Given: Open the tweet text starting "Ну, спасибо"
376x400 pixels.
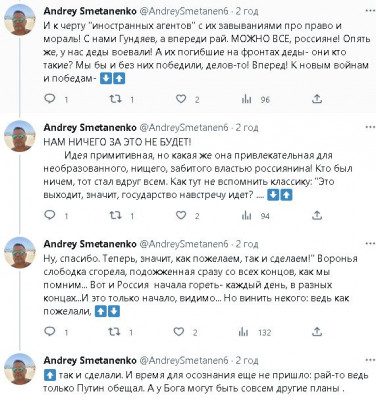Looking at the screenshot, I should pos(196,285).
